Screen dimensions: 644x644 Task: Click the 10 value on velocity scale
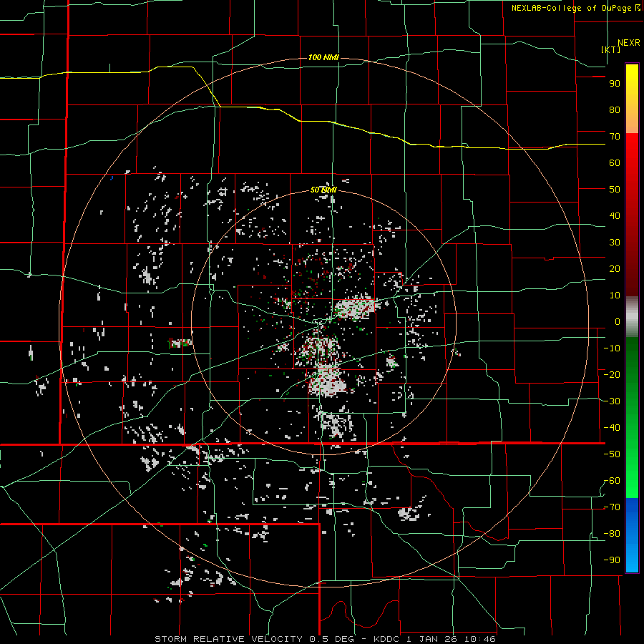[615, 296]
